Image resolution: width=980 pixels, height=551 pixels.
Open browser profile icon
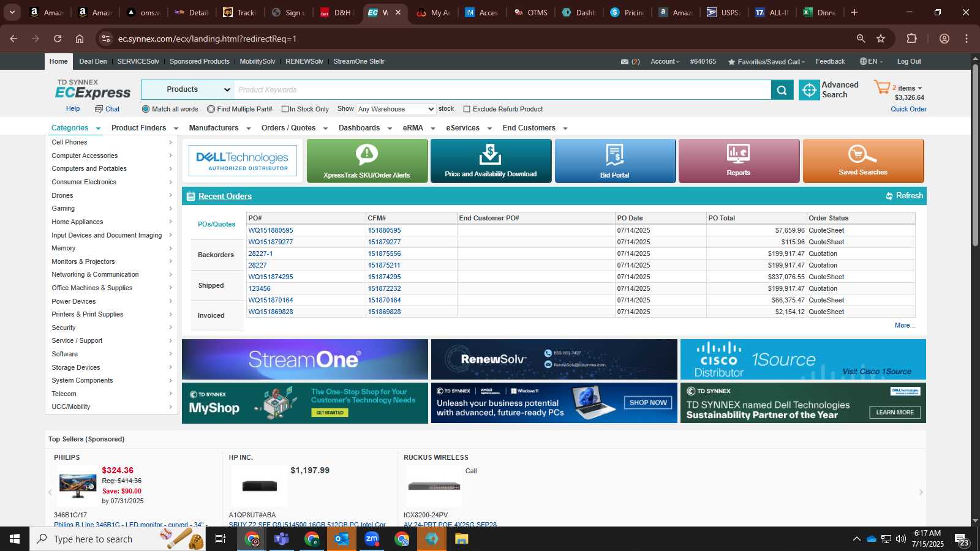click(944, 39)
